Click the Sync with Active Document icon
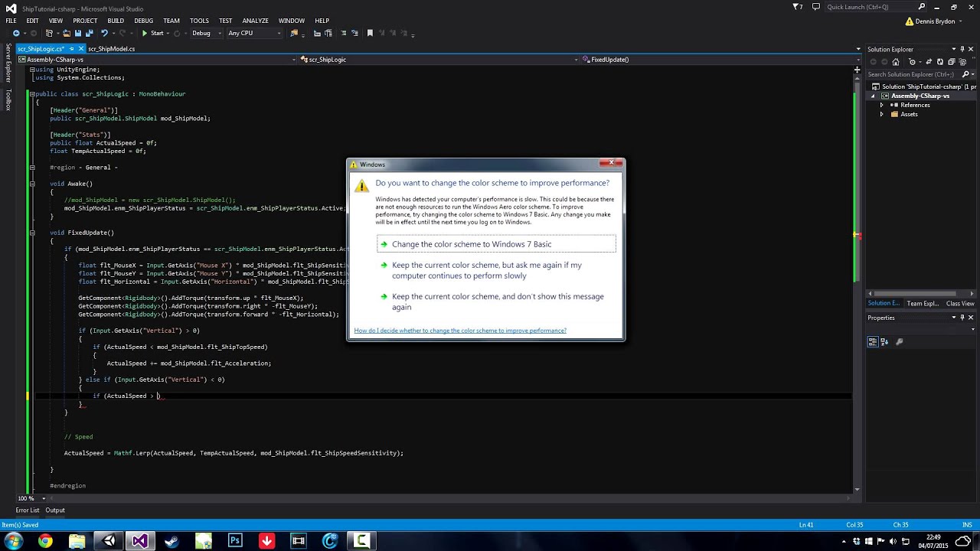Image resolution: width=980 pixels, height=551 pixels. coord(929,62)
